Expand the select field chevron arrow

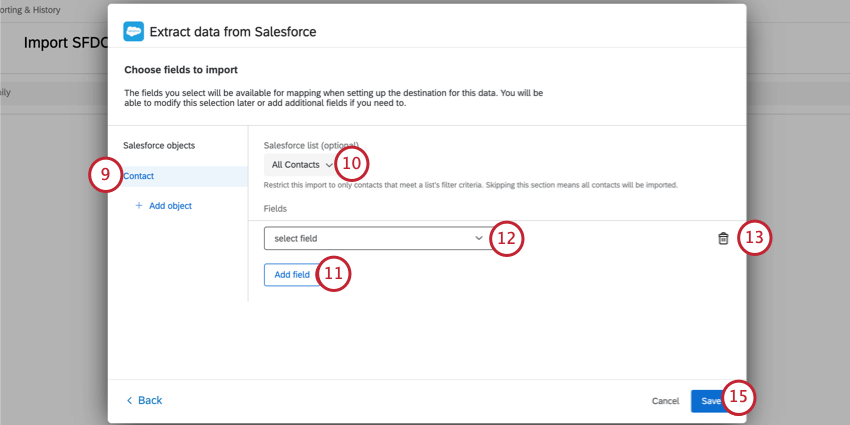point(479,238)
